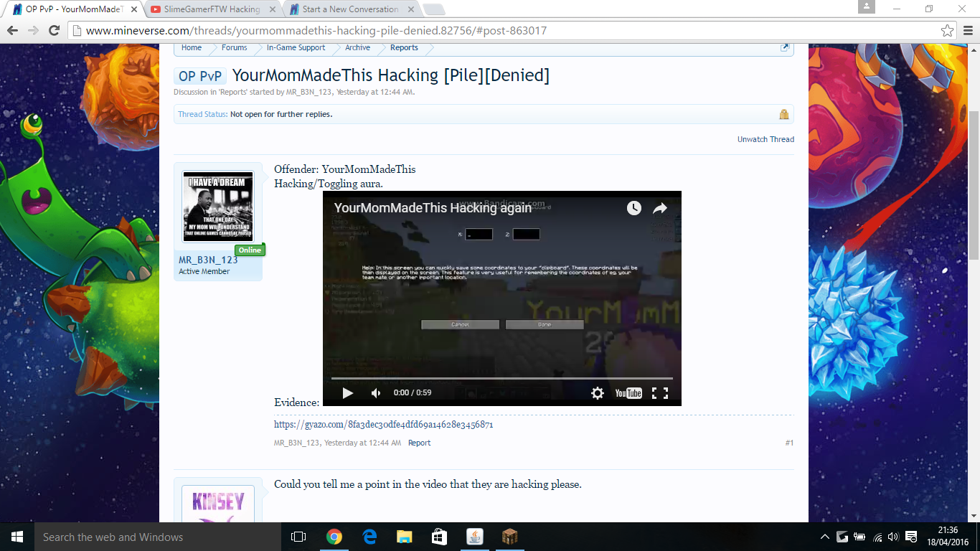Click the Unwatch Thread link
The image size is (980, 551).
pyautogui.click(x=765, y=139)
